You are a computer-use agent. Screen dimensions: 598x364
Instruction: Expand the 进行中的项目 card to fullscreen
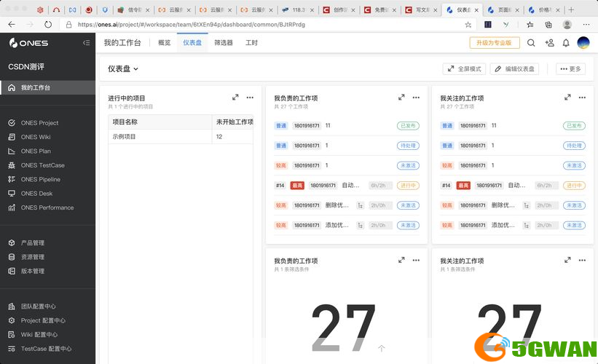pos(235,98)
